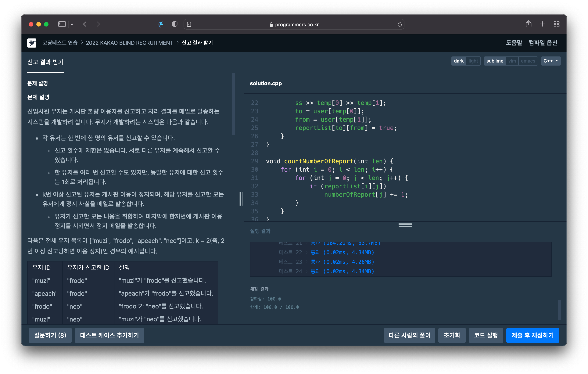Click the 테스트 22 result row
Screen dimensions: 588x374
pyautogui.click(x=326, y=252)
